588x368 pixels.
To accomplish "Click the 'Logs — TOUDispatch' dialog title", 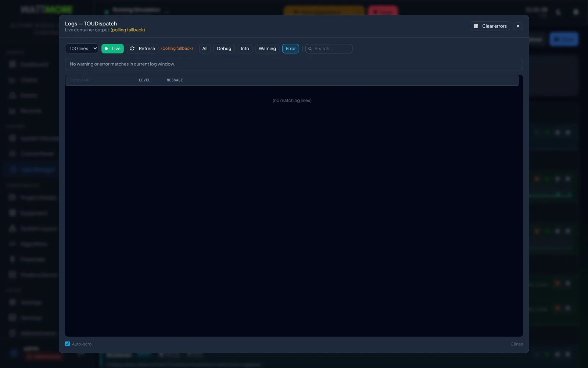I will (x=91, y=24).
